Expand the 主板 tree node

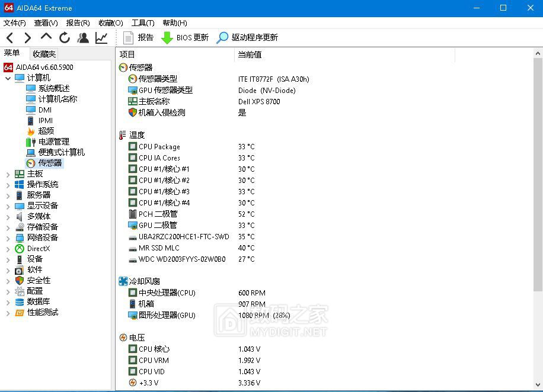pyautogui.click(x=8, y=174)
